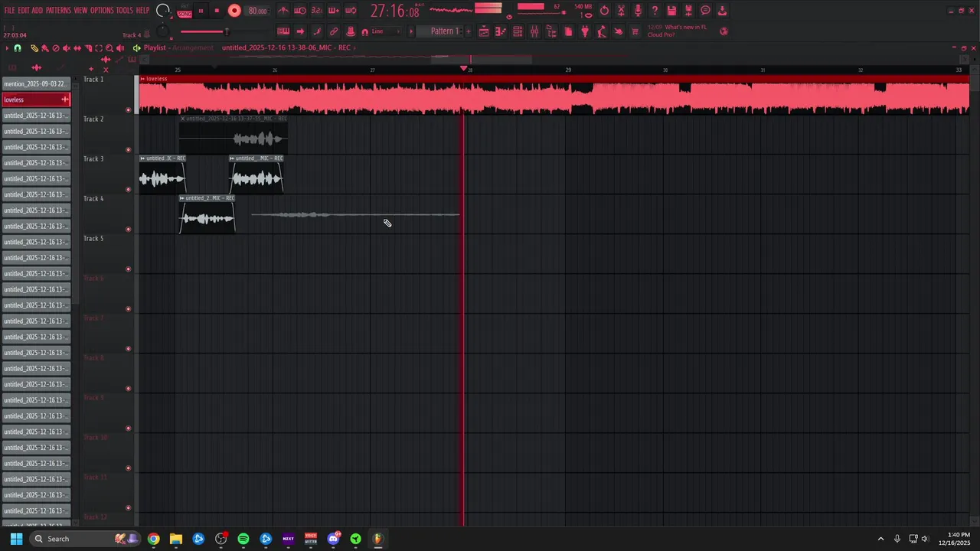Open the FILE menu
This screenshot has height=551, width=980.
coord(10,11)
